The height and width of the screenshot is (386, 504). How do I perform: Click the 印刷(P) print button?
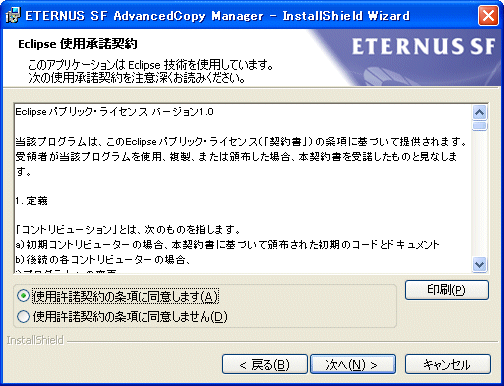(x=447, y=290)
